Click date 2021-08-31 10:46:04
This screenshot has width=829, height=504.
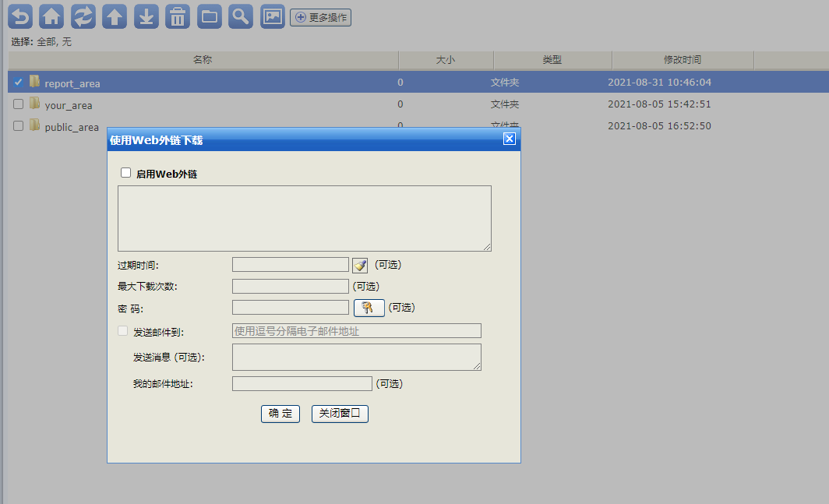pyautogui.click(x=659, y=82)
